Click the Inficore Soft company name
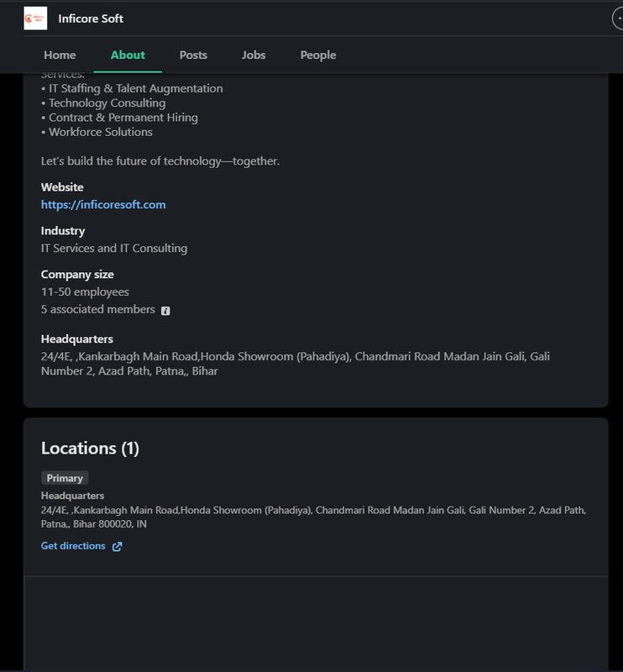This screenshot has height=672, width=623. [91, 18]
